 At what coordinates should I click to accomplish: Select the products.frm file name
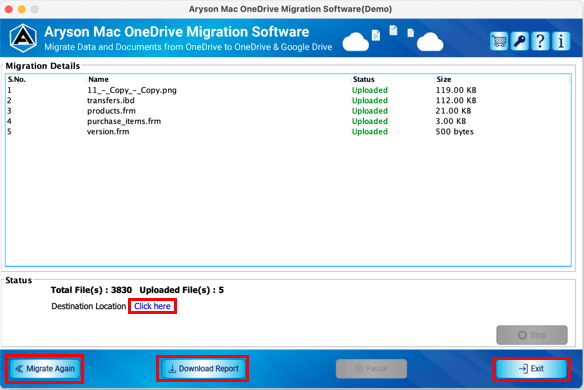111,111
